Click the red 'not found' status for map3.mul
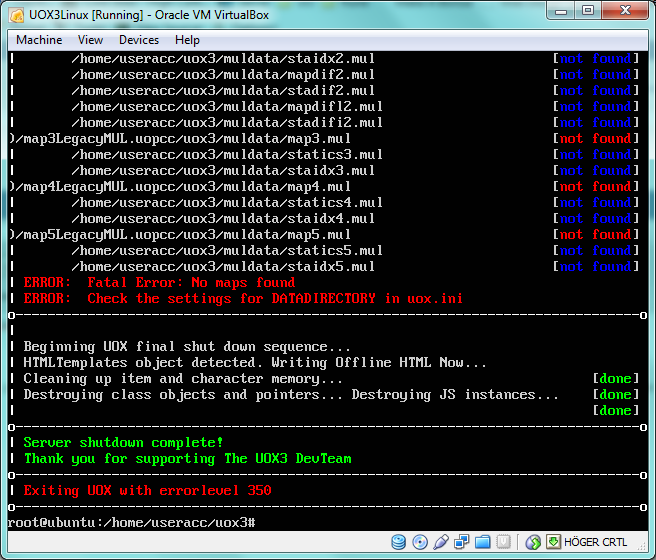 coord(596,138)
